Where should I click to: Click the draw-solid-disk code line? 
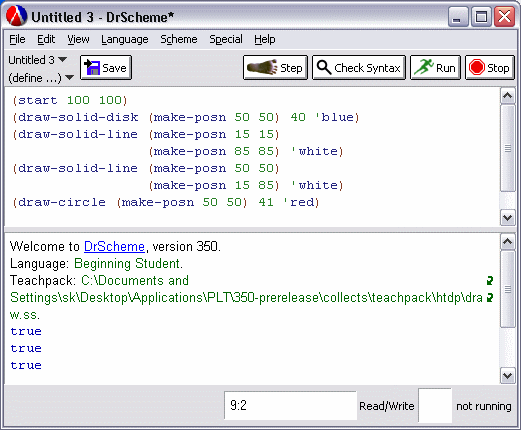point(185,117)
